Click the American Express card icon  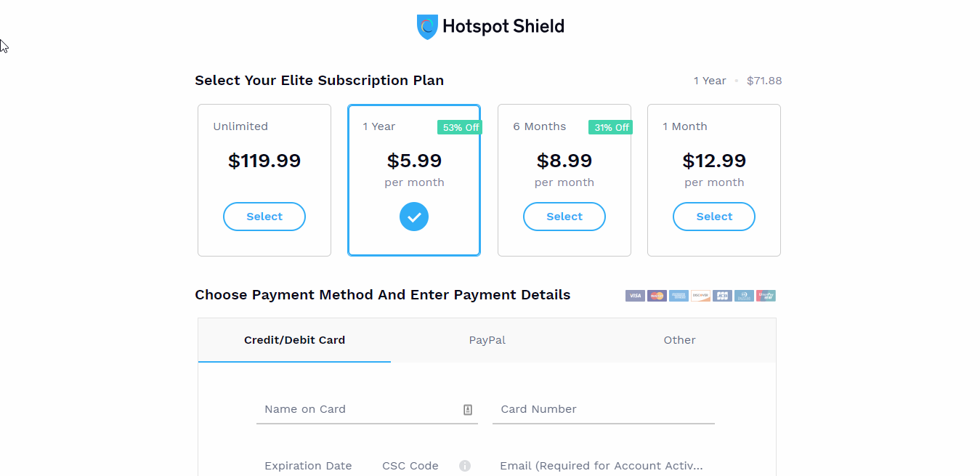[x=679, y=296]
